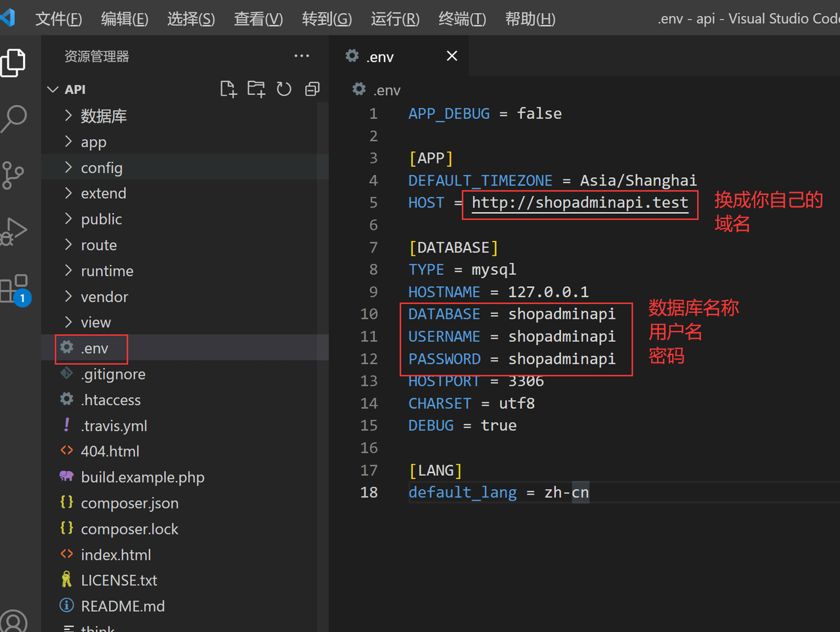Open the Search view in activity bar
840x632 pixels.
[14, 119]
